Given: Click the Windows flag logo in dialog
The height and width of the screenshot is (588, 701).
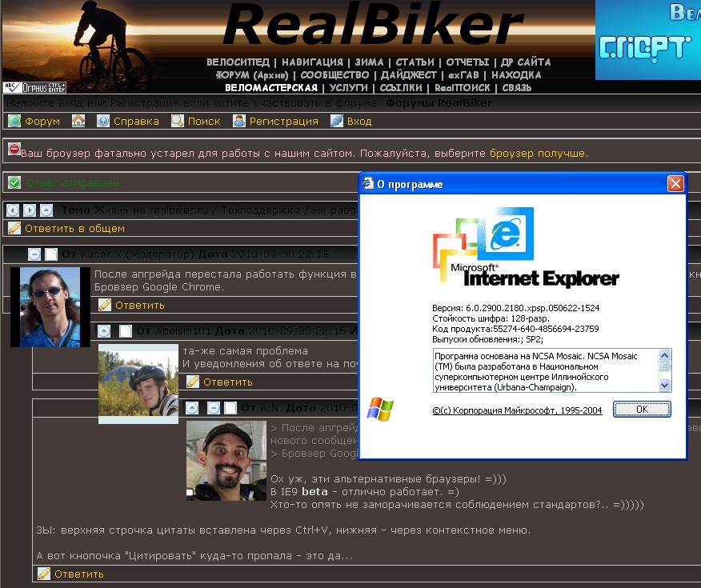Looking at the screenshot, I should click(380, 409).
